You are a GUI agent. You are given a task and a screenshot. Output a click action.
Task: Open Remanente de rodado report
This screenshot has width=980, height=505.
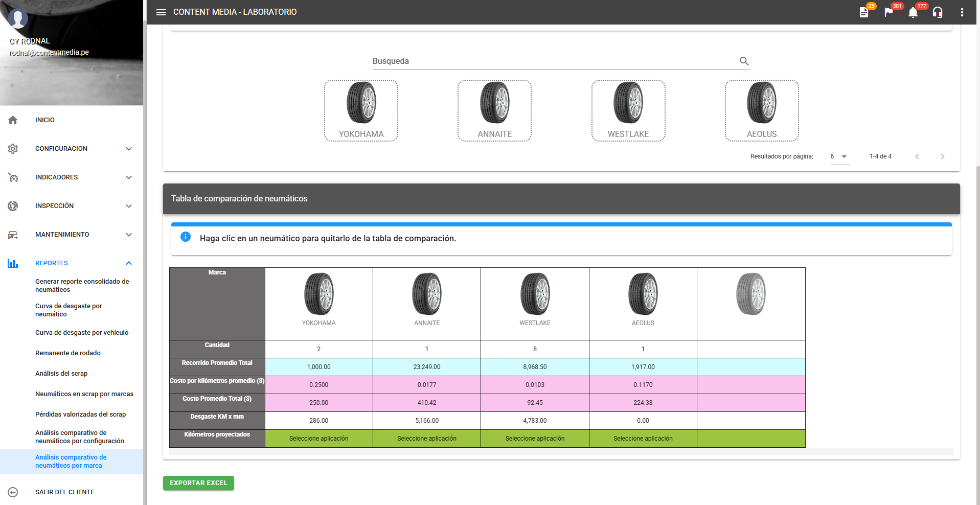click(68, 353)
